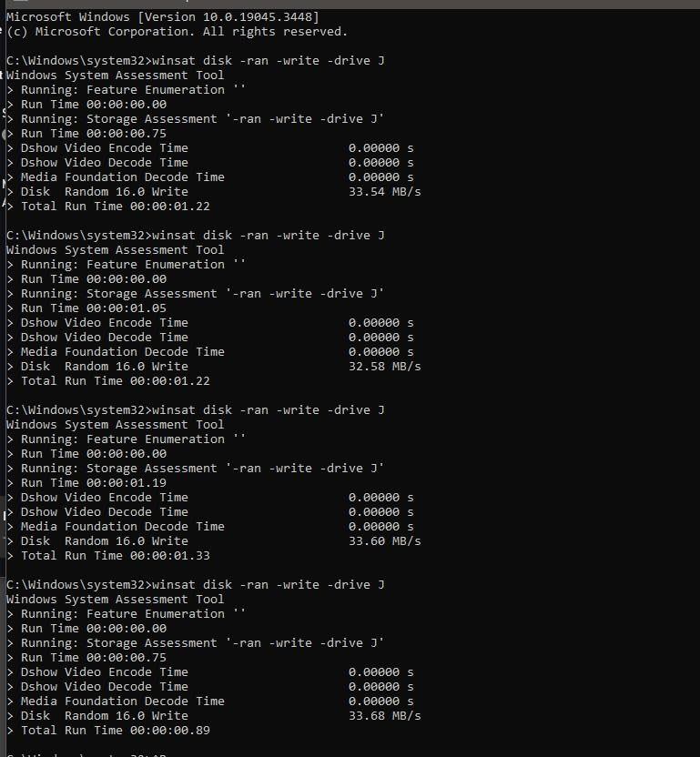The image size is (700, 757).
Task: Click the 32.58 MB/s write result
Action: click(x=384, y=367)
